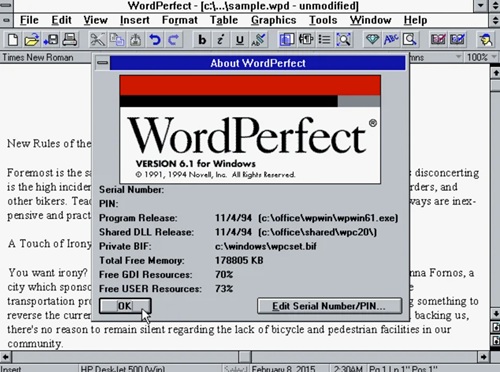Screen dimensions: 500x372
Task: Click the bulleted list toolbar icon
Action: click(x=324, y=40)
